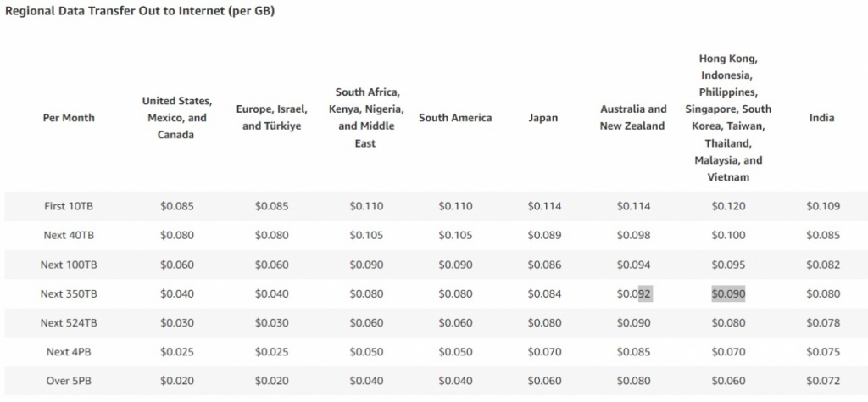868x402 pixels.
Task: Click the South America column header
Action: click(x=455, y=118)
